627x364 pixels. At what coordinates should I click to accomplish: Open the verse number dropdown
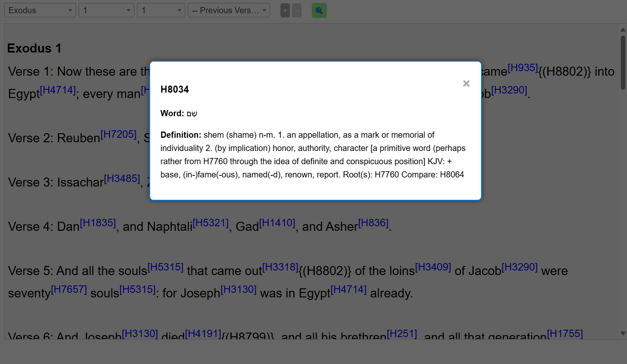coord(161,10)
